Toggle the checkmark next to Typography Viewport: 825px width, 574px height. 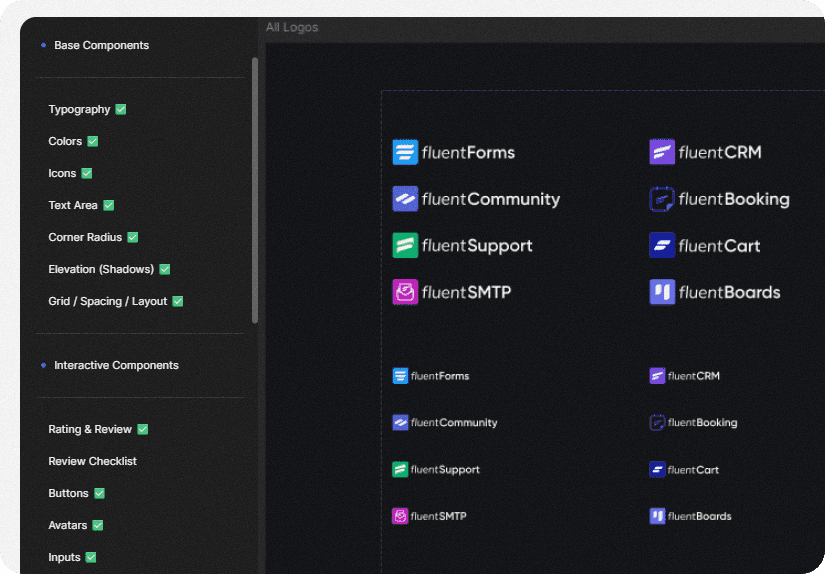pyautogui.click(x=121, y=109)
